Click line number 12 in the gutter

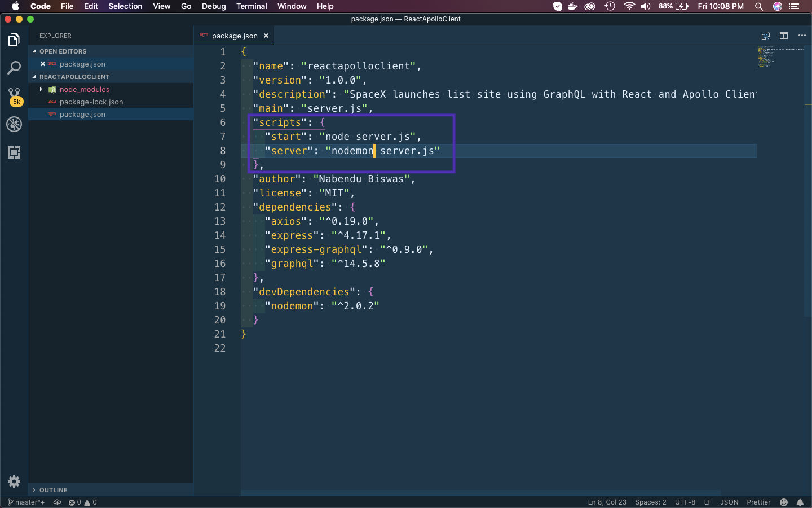point(219,207)
